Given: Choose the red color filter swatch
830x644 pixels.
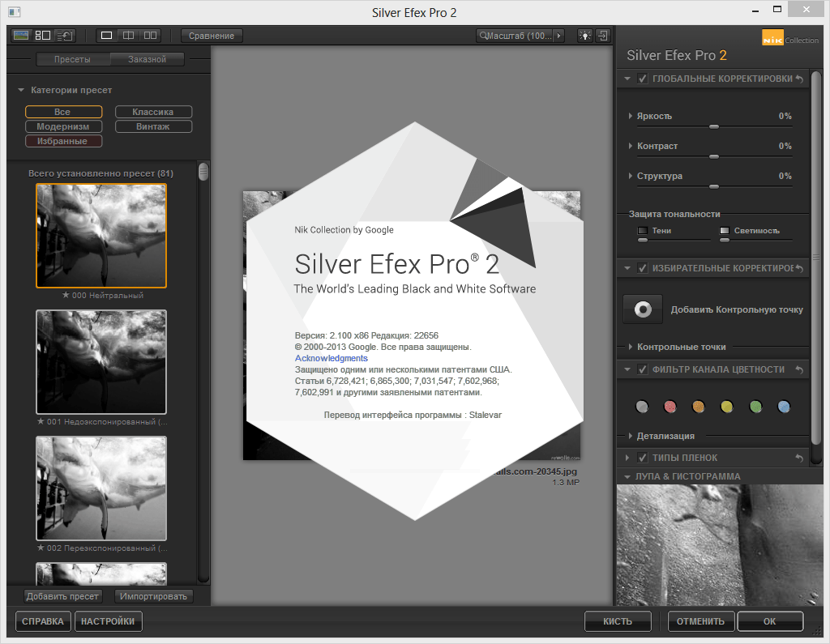Looking at the screenshot, I should pos(670,407).
